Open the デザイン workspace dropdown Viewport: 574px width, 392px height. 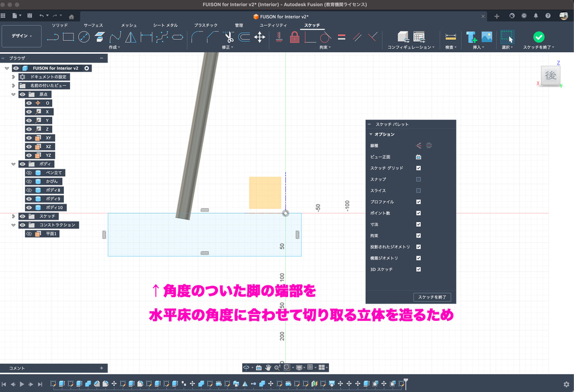pyautogui.click(x=21, y=36)
